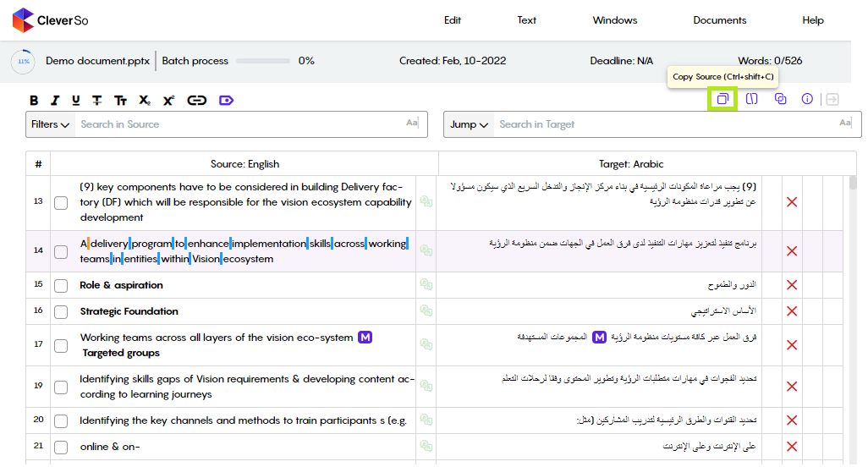The height and width of the screenshot is (467, 868).
Task: Tick the checkbox for segment 14
Action: coord(61,252)
